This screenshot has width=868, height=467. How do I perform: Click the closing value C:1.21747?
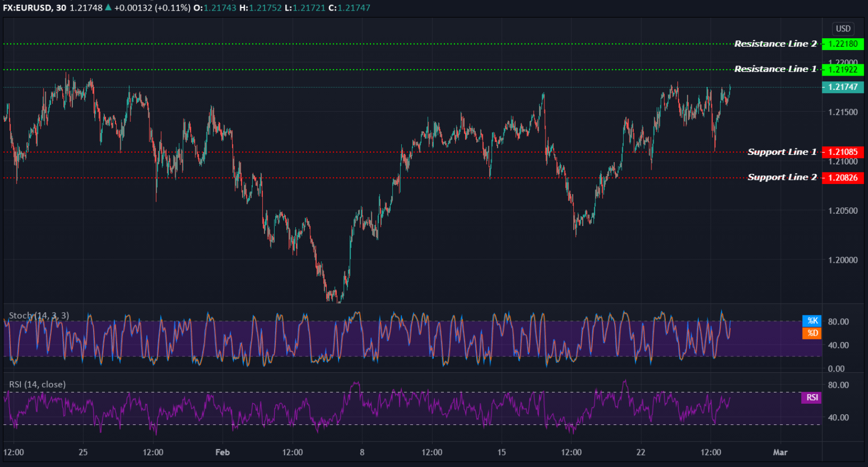click(x=350, y=8)
